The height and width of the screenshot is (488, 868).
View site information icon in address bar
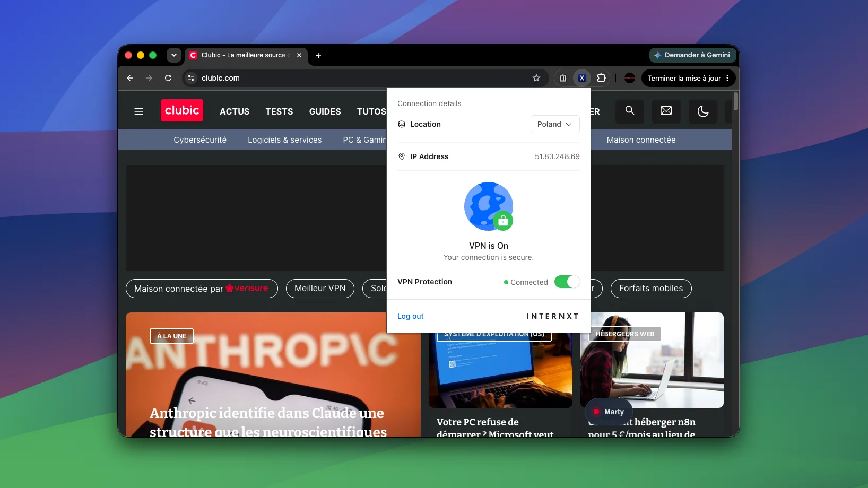pos(191,78)
